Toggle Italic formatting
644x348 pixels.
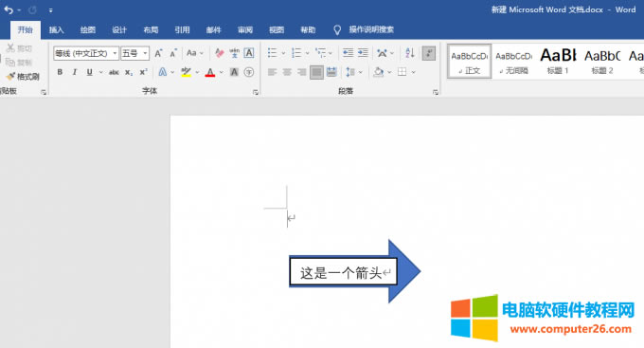(x=74, y=72)
